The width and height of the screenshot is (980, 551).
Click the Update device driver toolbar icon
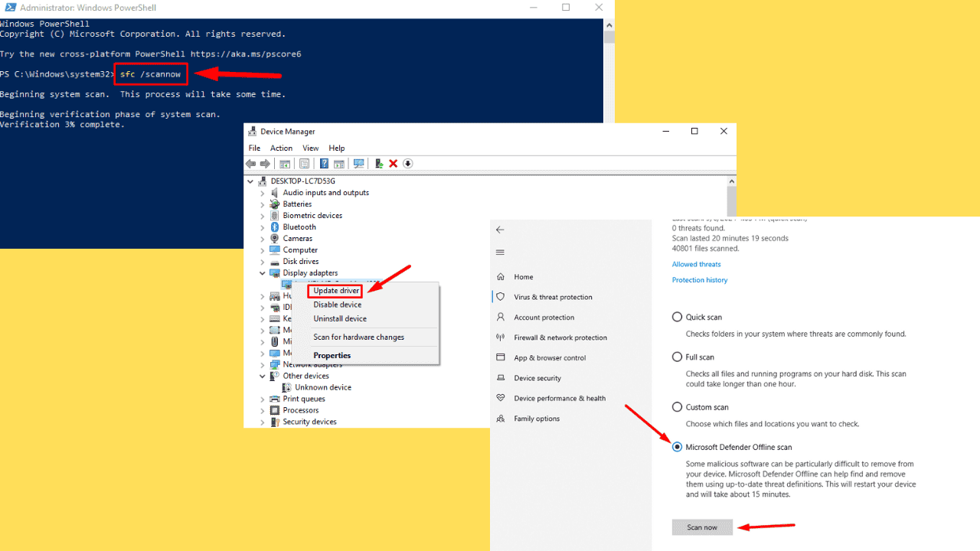coord(379,164)
